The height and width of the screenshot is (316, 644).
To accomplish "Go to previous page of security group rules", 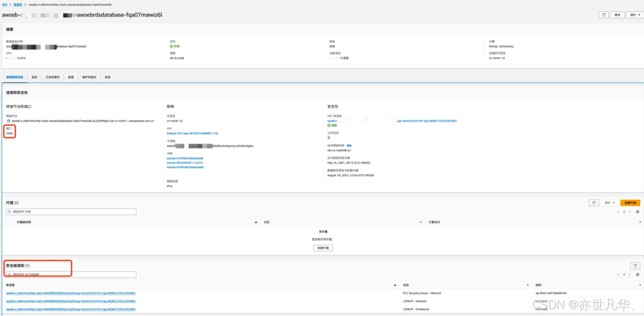I will coord(618,274).
